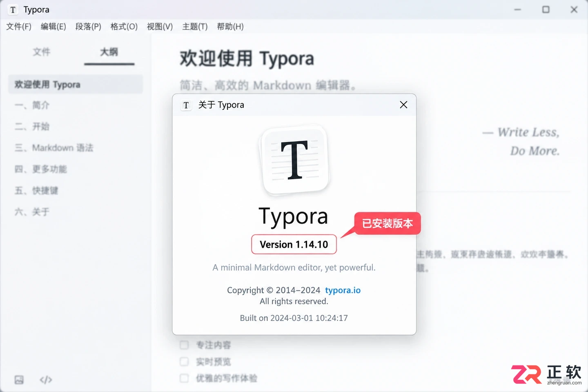Image resolution: width=588 pixels, height=392 pixels.
Task: Open the 视图(V) menu
Action: [x=160, y=27]
